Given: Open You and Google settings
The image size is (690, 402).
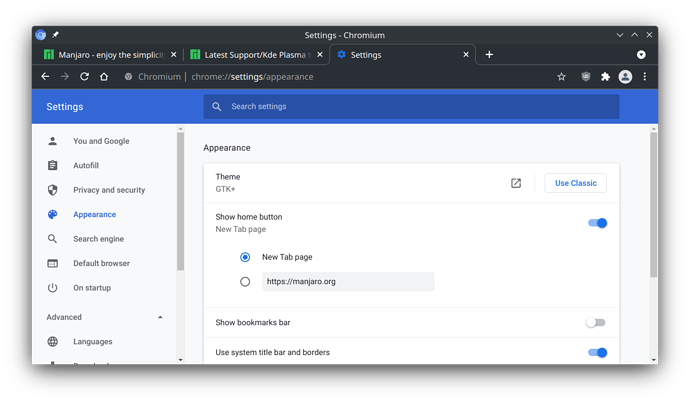Looking at the screenshot, I should point(101,141).
